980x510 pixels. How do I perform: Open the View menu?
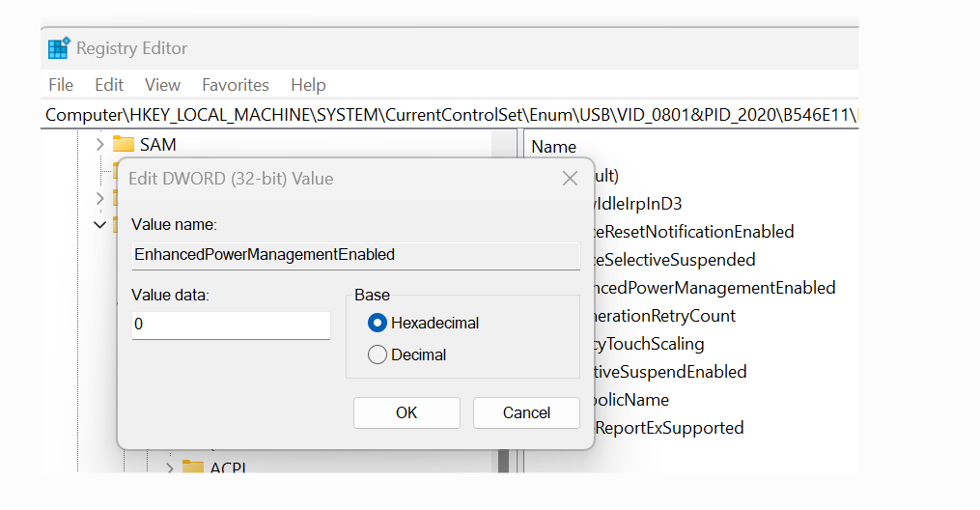click(162, 85)
